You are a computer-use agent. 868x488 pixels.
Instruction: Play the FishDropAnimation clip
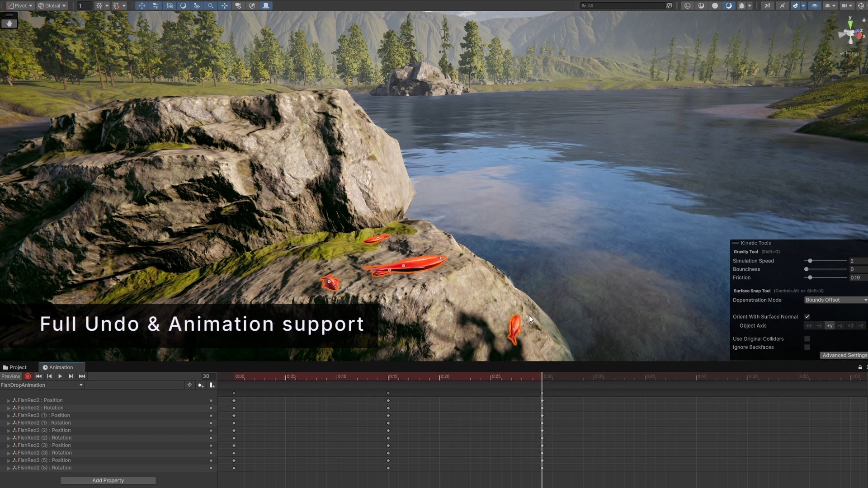[60, 376]
